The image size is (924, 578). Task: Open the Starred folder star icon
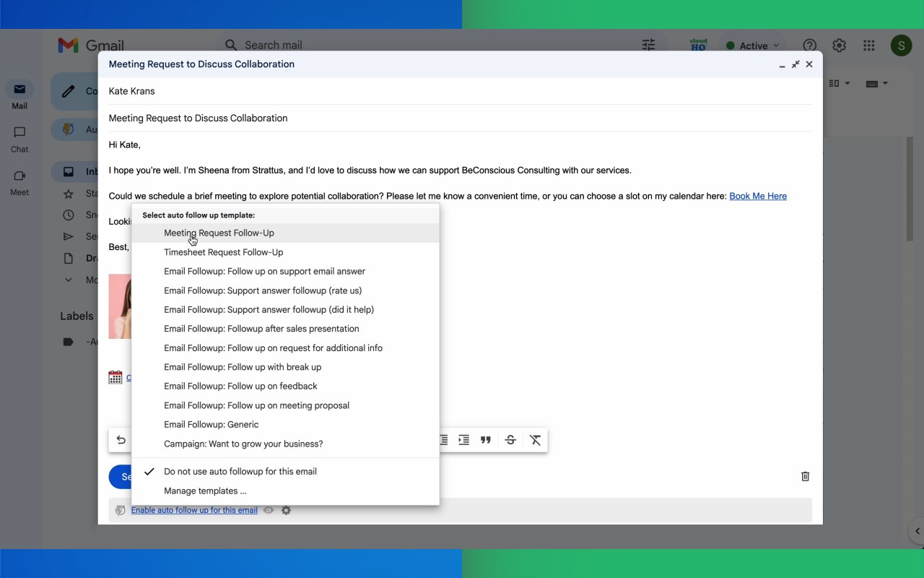click(x=69, y=194)
